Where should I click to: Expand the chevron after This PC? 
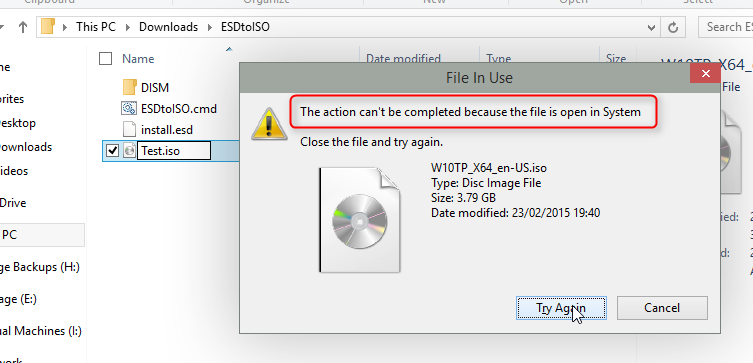[x=127, y=27]
